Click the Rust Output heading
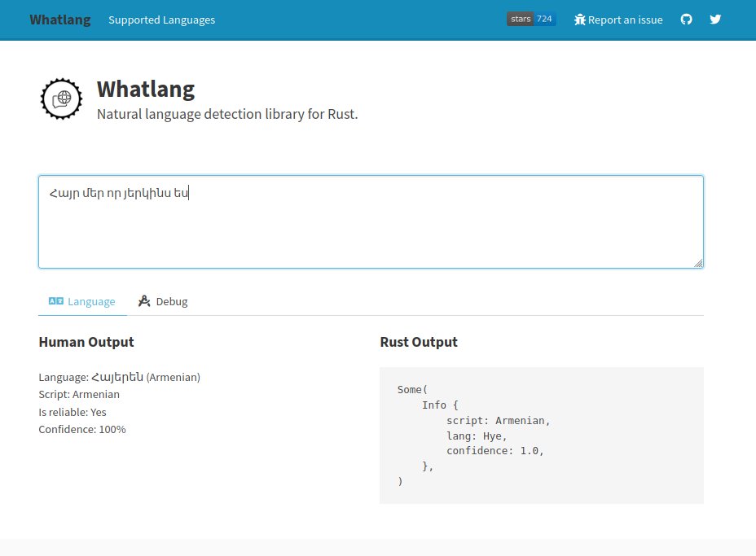The image size is (756, 556). click(419, 342)
